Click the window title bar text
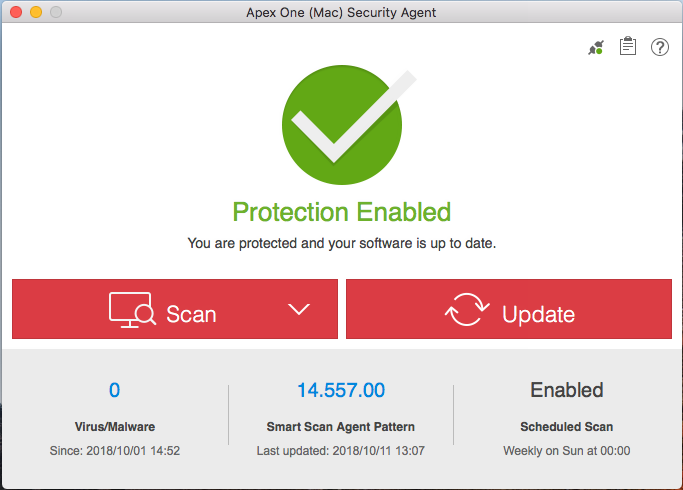Viewport: 683px width, 490px height. 341,13
